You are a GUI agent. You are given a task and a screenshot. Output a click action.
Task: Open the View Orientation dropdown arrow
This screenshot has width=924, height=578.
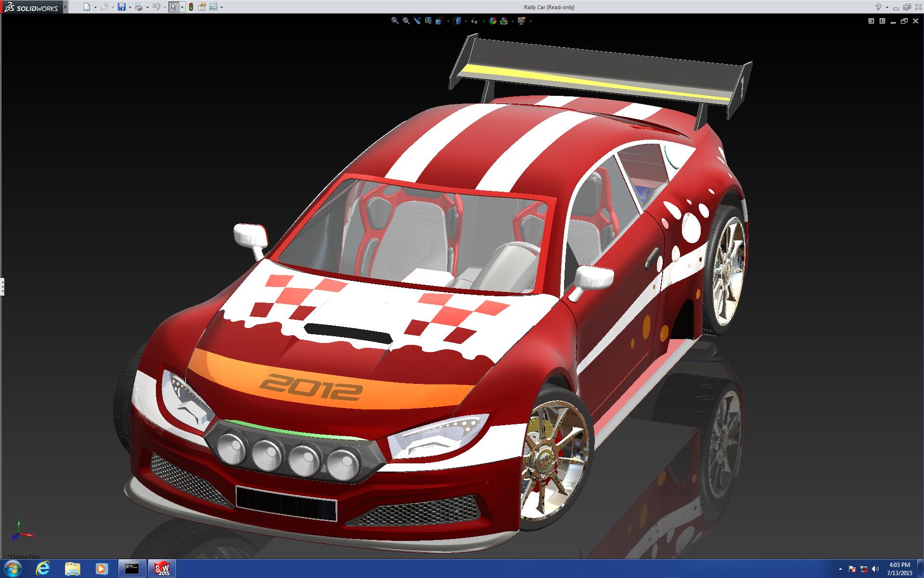448,21
